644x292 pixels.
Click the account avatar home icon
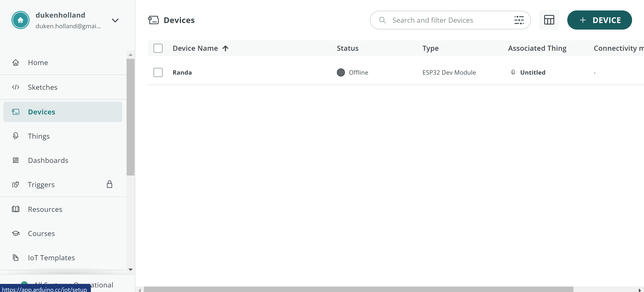(20, 20)
